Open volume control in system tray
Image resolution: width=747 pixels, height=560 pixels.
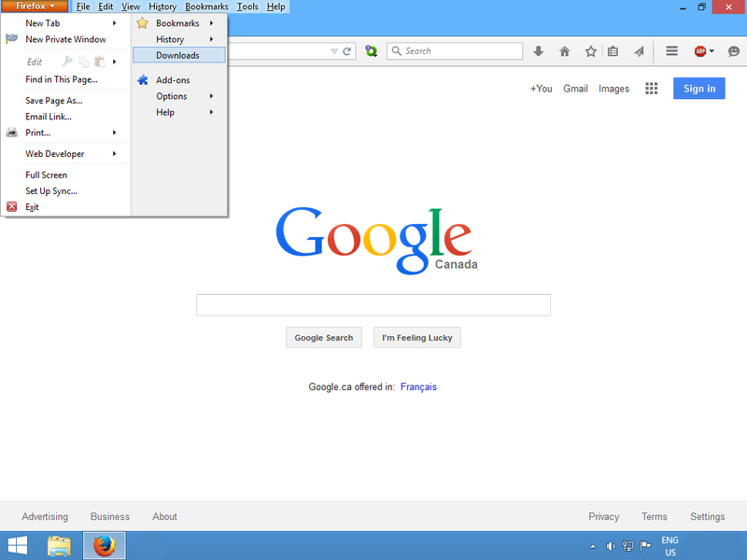coord(611,546)
